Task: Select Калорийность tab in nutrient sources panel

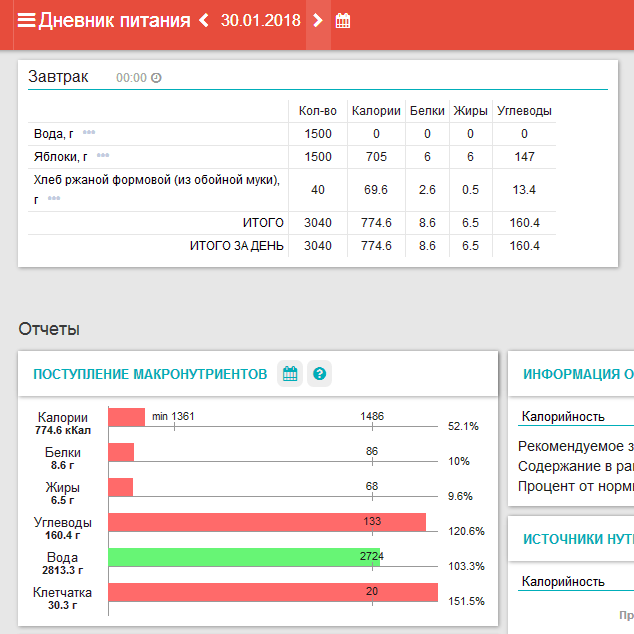Action: tap(564, 581)
